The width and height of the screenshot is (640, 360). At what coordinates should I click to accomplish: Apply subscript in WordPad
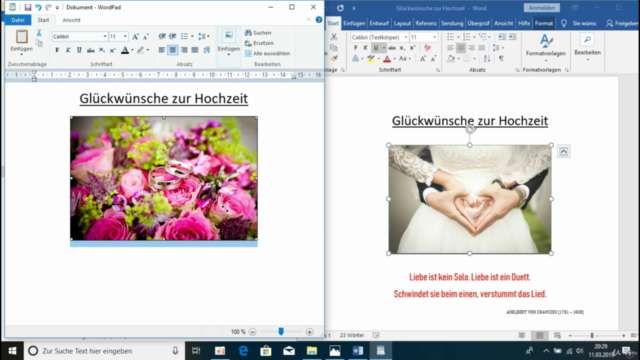(x=102, y=50)
